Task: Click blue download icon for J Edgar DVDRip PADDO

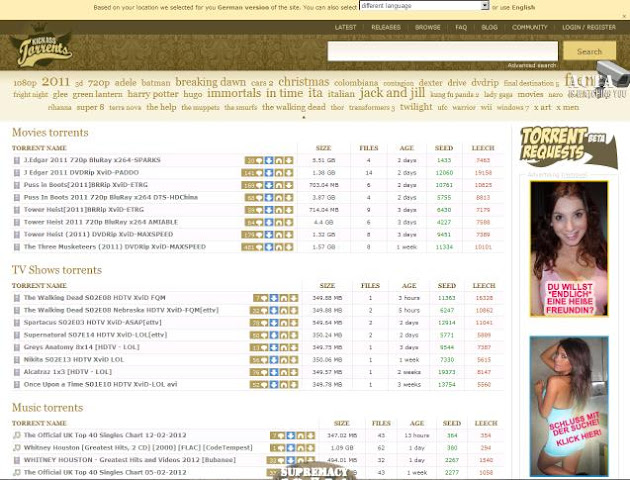Action: click(269, 173)
